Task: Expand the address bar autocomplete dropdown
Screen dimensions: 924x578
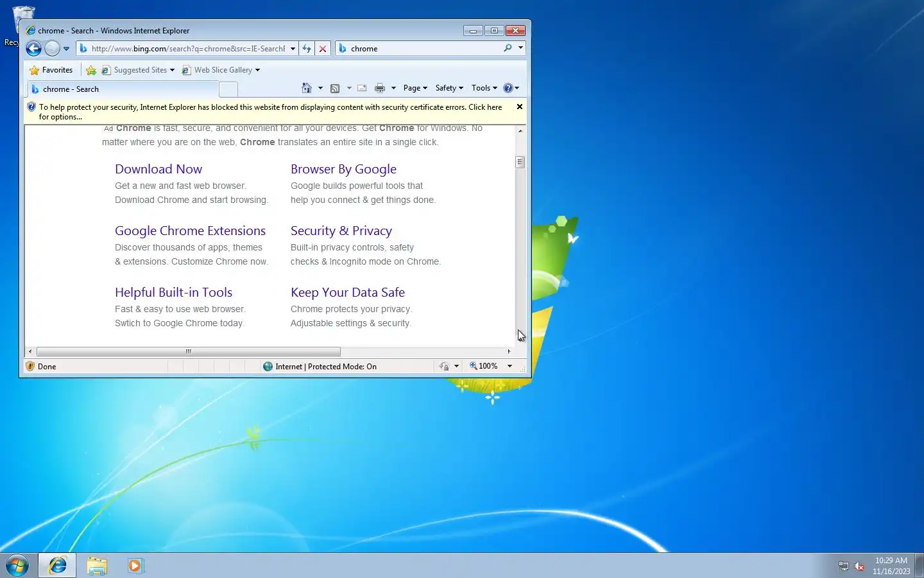Action: pyautogui.click(x=293, y=49)
